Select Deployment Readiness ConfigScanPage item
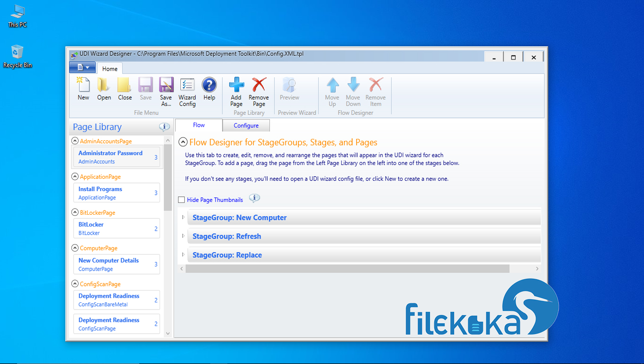The image size is (644, 364). point(116,324)
